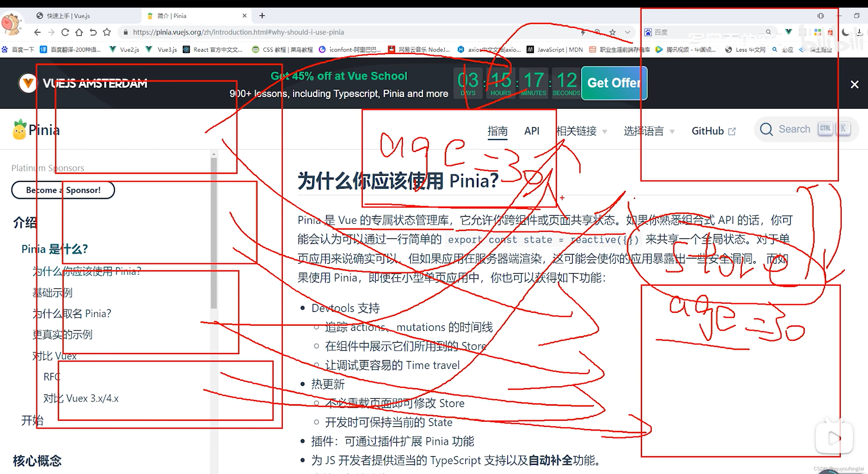The height and width of the screenshot is (474, 868).
Task: Expand the 选择语言 dropdown
Action: click(649, 131)
